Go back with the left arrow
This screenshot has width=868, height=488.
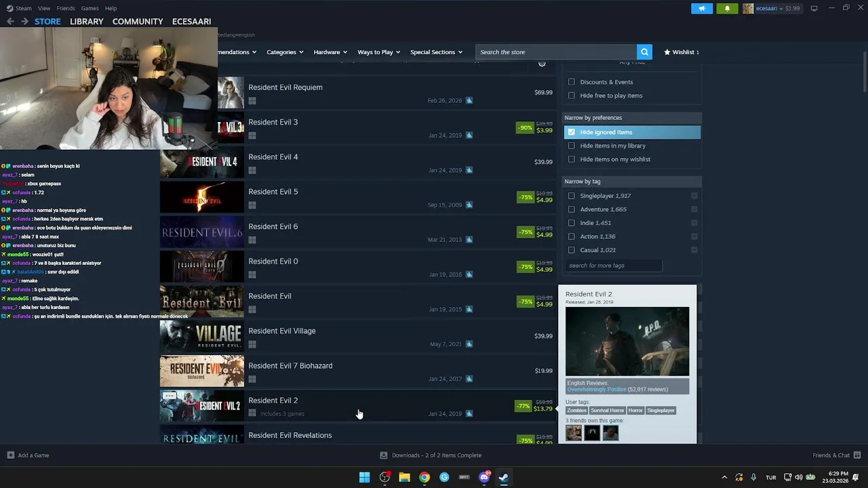click(10, 21)
